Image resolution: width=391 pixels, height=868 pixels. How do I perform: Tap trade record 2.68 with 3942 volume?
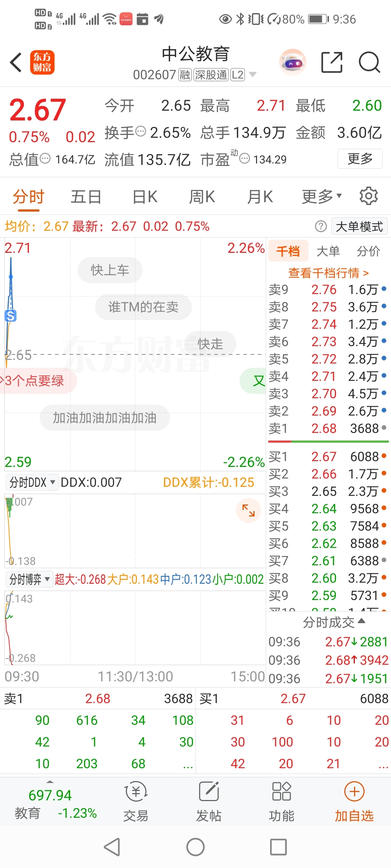pyautogui.click(x=328, y=660)
